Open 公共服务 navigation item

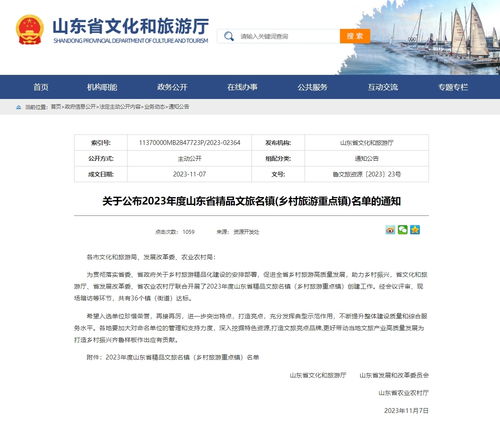(312, 87)
